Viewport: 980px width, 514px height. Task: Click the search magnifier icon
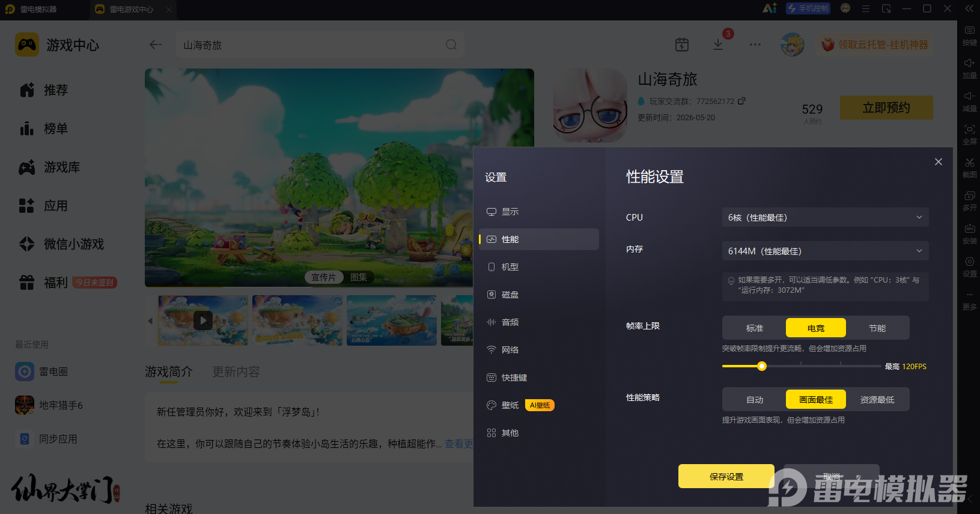[x=451, y=44]
